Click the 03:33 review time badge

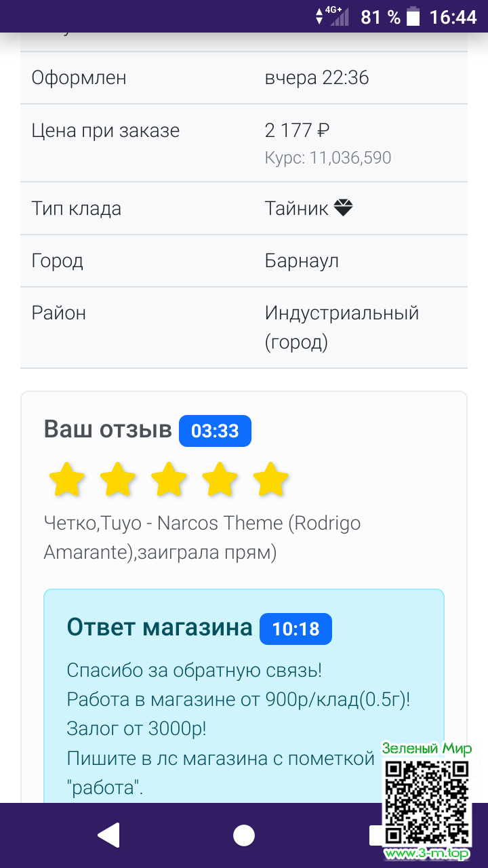tap(215, 431)
